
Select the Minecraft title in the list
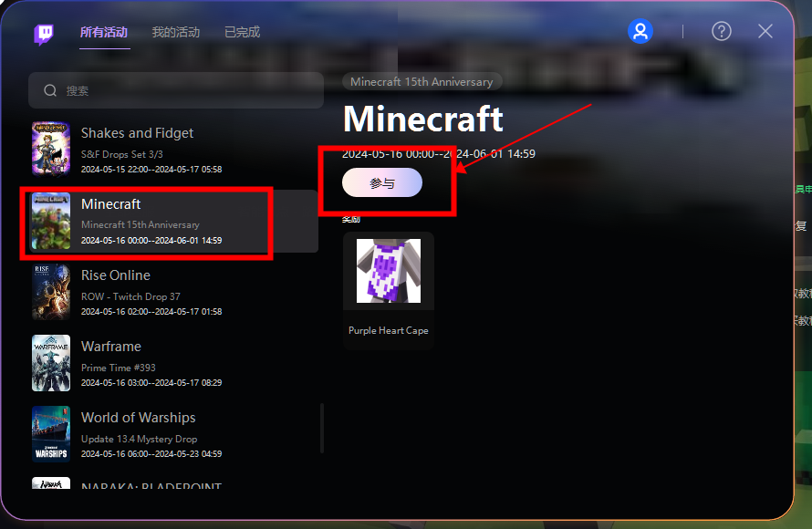[x=110, y=204]
